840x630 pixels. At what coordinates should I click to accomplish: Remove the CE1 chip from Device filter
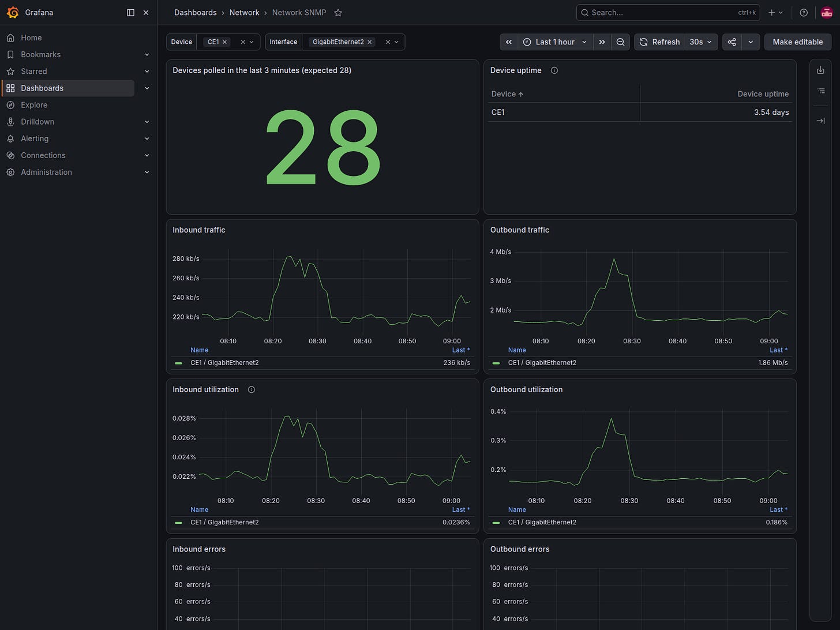tap(225, 42)
